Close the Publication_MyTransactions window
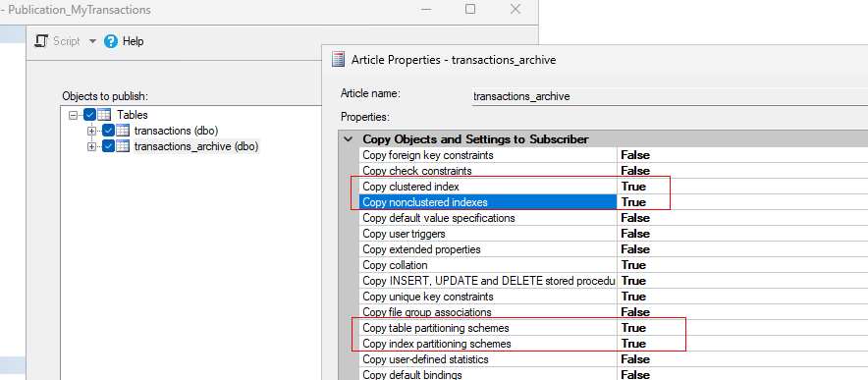868x380 pixels. point(515,9)
